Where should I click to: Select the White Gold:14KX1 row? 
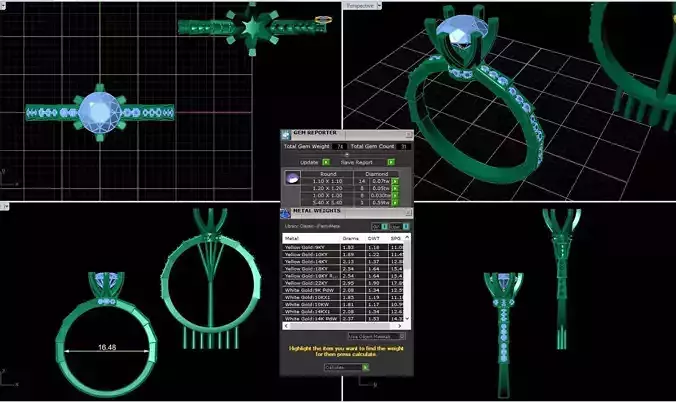pos(343,311)
